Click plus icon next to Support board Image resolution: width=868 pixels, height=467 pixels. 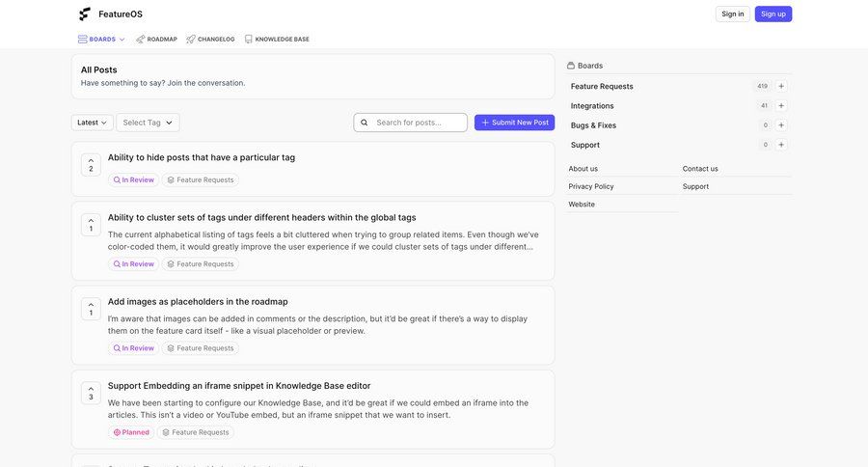781,145
